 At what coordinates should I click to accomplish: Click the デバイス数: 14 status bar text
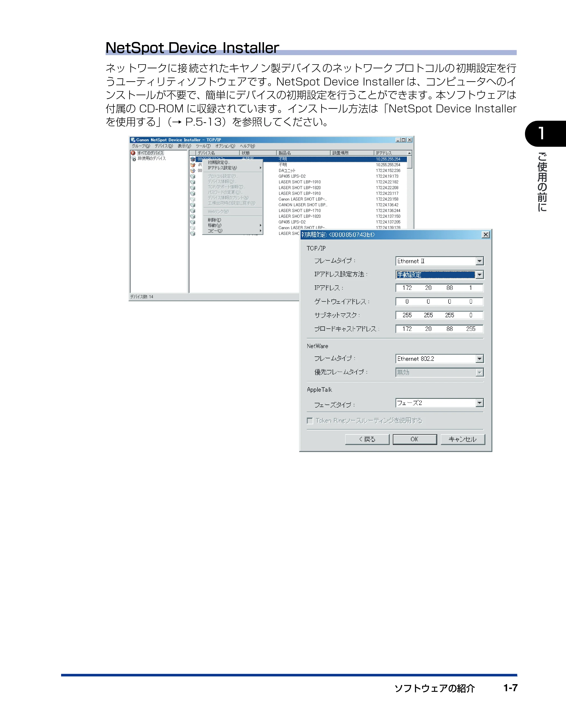[142, 297]
